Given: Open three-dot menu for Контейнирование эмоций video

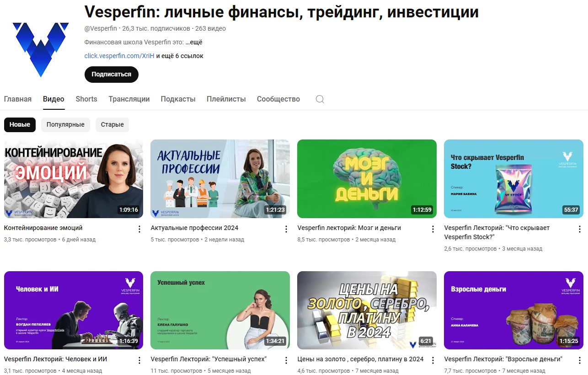Looking at the screenshot, I should [x=139, y=229].
